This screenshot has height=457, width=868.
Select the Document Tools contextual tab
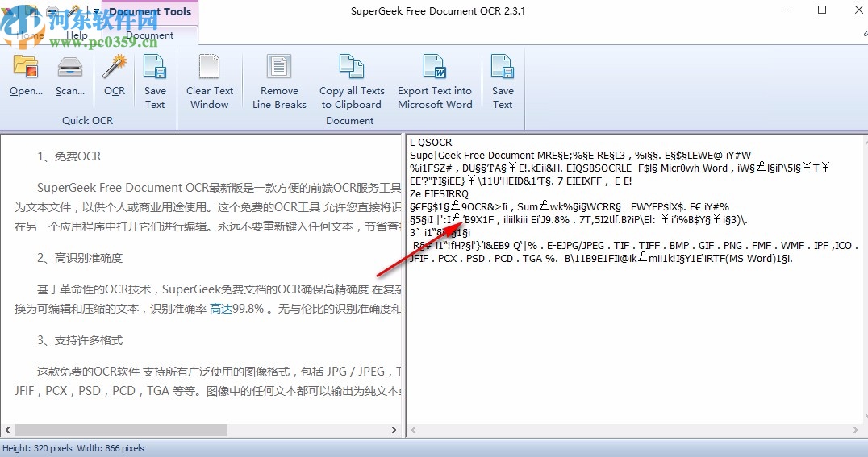pyautogui.click(x=150, y=11)
